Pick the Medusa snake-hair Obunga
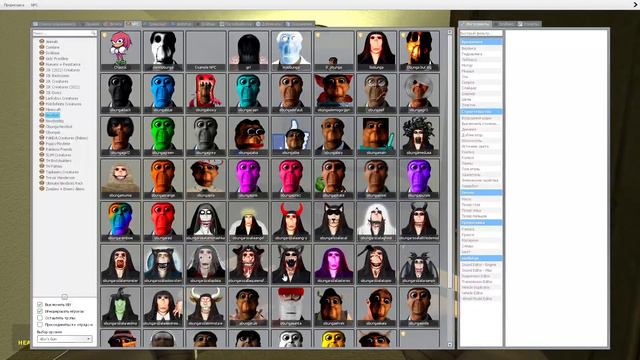 [x=419, y=136]
